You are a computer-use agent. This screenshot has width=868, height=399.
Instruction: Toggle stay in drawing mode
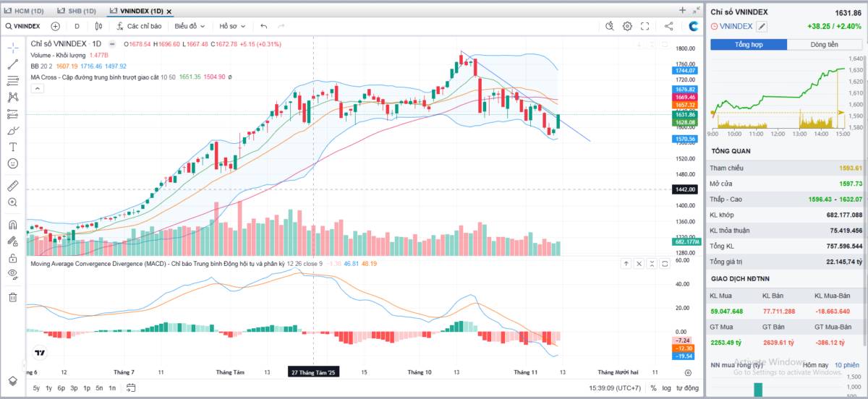point(12,241)
